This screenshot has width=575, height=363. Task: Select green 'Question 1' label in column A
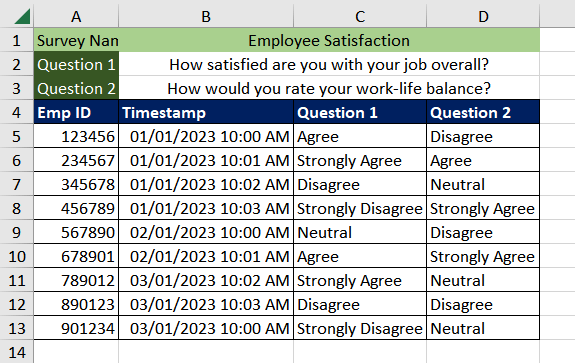click(76, 65)
